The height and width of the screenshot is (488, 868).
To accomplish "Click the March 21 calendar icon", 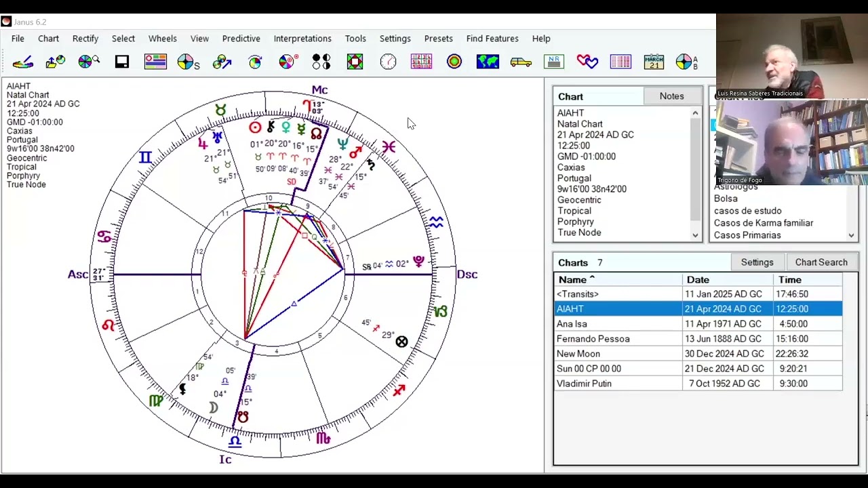I will tap(654, 62).
